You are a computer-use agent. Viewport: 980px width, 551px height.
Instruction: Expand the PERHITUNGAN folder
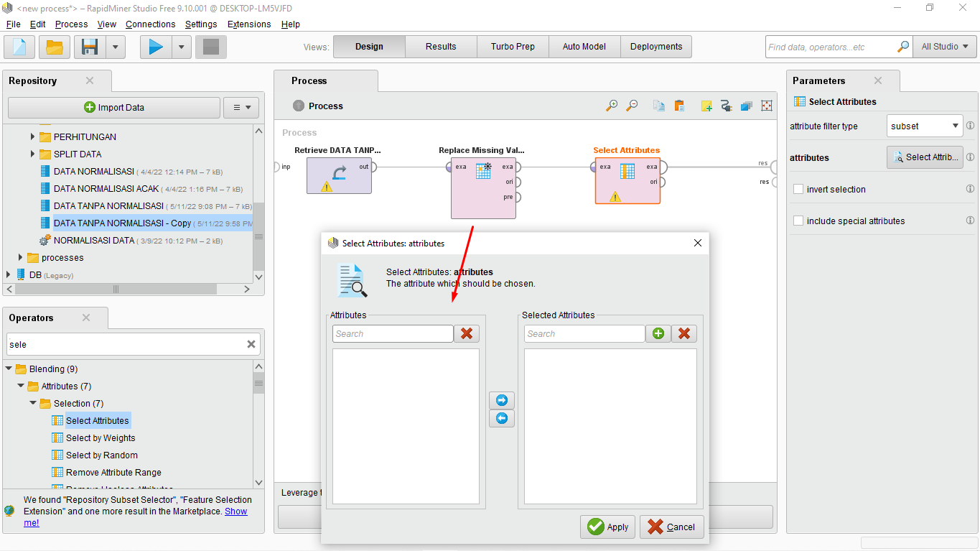pyautogui.click(x=32, y=136)
